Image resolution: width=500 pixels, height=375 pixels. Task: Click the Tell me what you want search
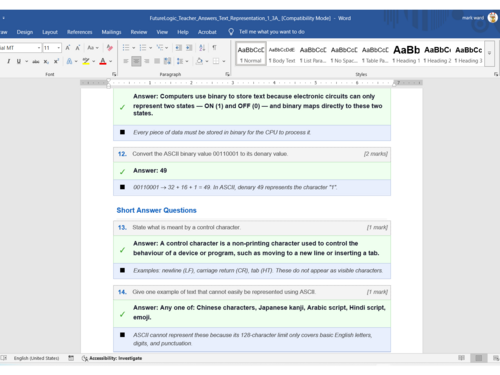coord(267,32)
